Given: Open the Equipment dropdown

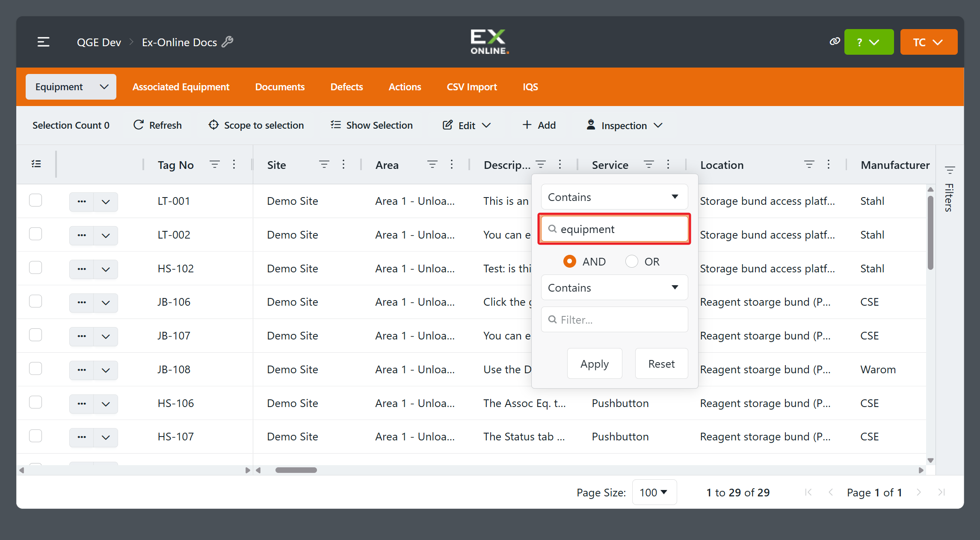Looking at the screenshot, I should 71,87.
